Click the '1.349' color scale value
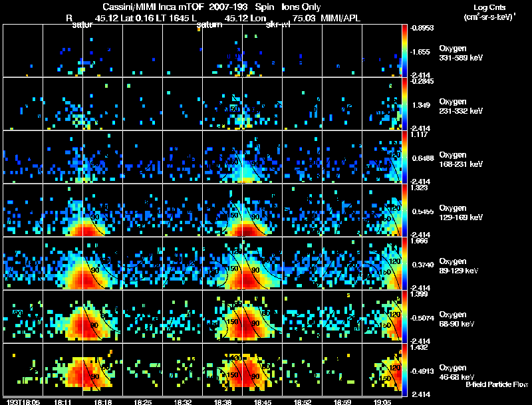The width and height of the screenshot is (532, 405). pyautogui.click(x=421, y=105)
